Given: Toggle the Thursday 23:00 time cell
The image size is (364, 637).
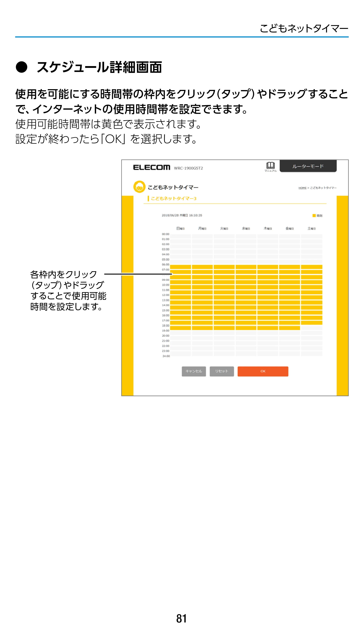Looking at the screenshot, I should click(x=268, y=354).
